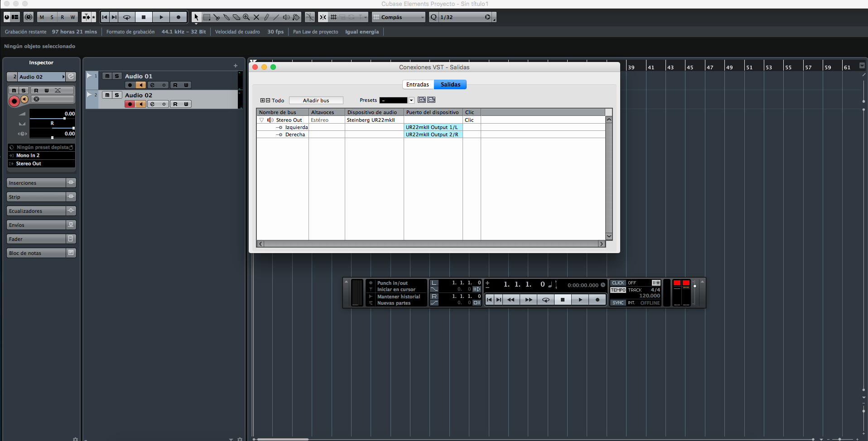Toggle cycle loop in toolbar
868x441 pixels.
point(127,17)
